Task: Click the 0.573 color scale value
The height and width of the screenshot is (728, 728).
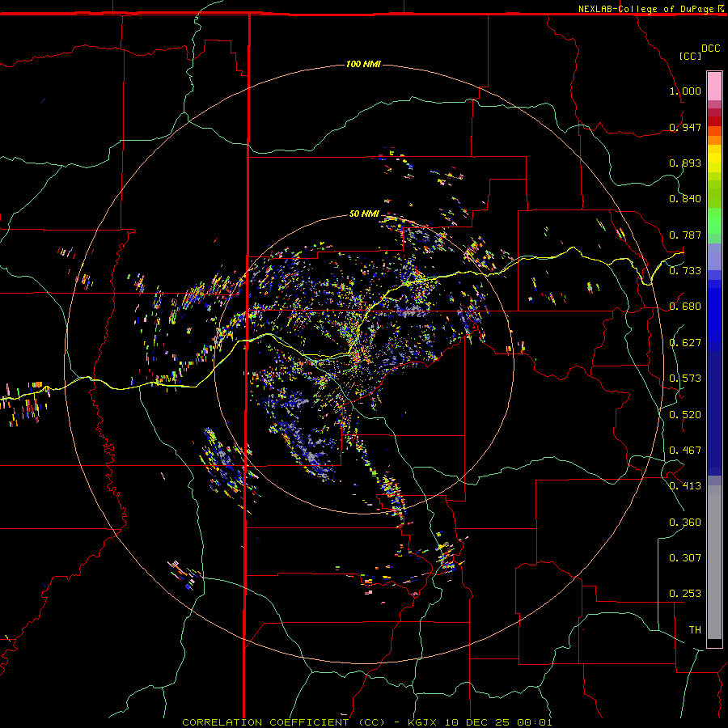Action: (685, 379)
